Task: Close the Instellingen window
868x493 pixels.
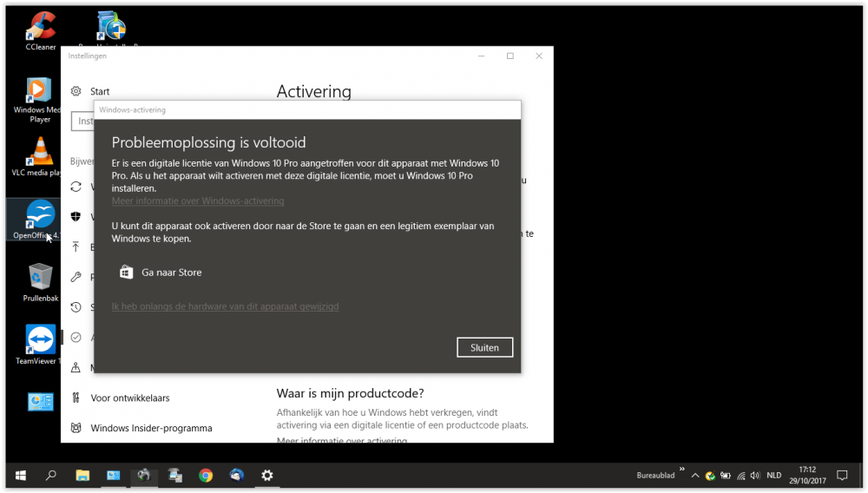Action: 539,56
